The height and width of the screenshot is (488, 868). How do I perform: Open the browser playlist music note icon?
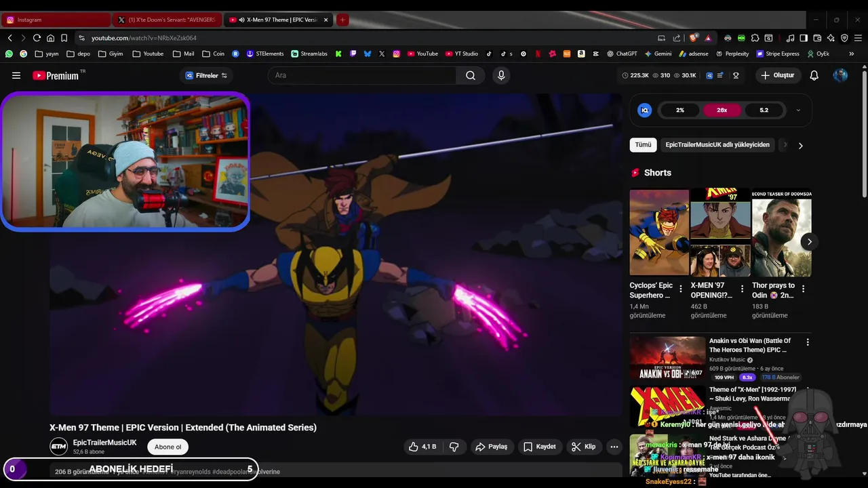[x=790, y=38]
